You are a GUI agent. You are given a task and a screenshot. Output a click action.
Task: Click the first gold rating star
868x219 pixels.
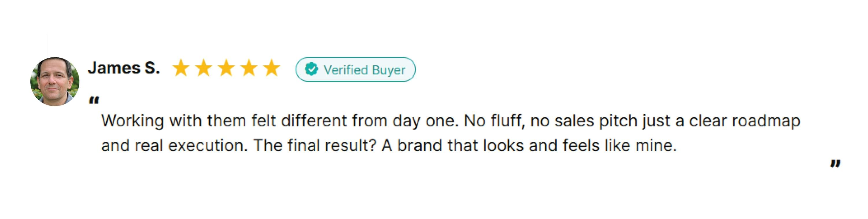[181, 68]
